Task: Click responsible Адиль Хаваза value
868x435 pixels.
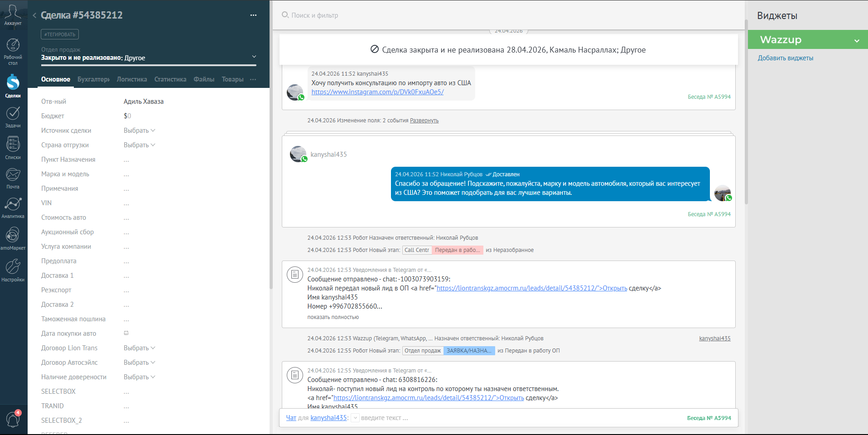Action: pos(144,101)
